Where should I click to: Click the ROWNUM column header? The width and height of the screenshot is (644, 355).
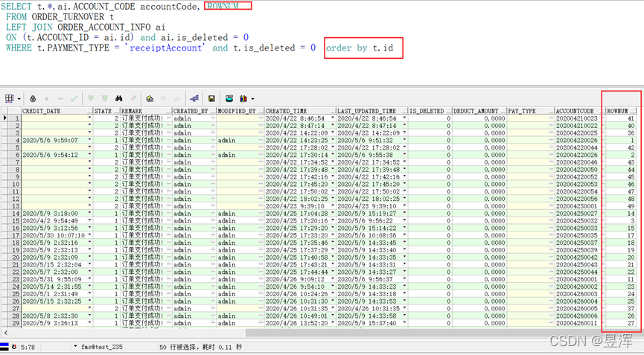pyautogui.click(x=621, y=111)
